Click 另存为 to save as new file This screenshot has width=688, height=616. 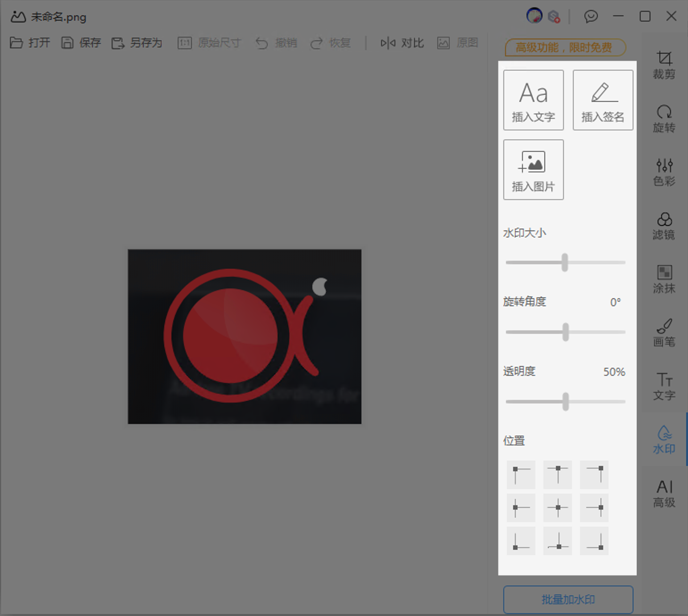(137, 43)
